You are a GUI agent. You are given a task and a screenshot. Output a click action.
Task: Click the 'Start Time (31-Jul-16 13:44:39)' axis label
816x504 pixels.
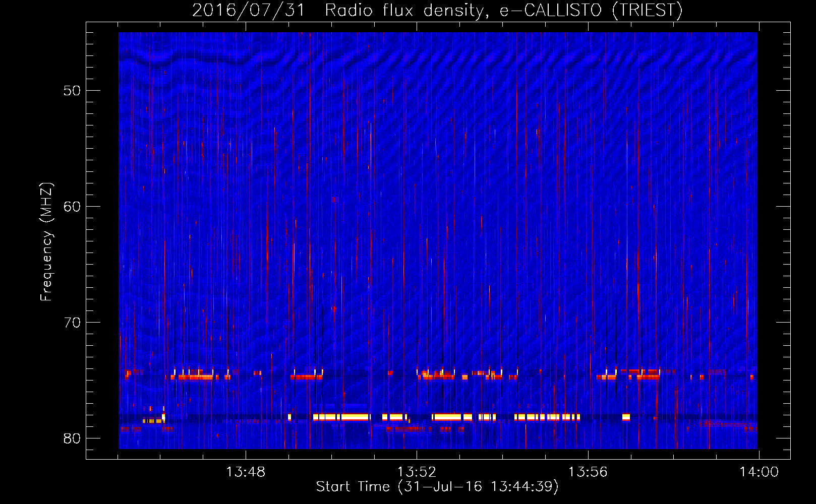(x=437, y=487)
